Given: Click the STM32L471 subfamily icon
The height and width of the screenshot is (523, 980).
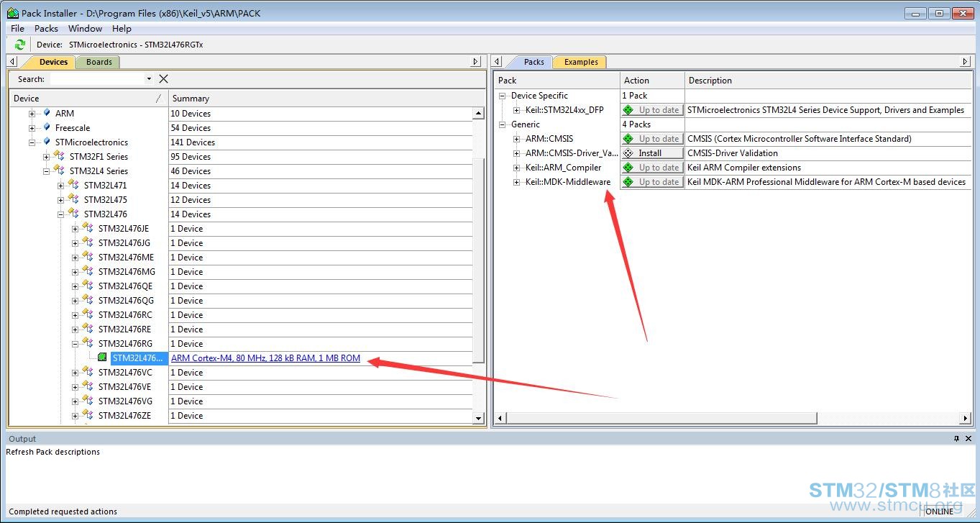Looking at the screenshot, I should (73, 184).
